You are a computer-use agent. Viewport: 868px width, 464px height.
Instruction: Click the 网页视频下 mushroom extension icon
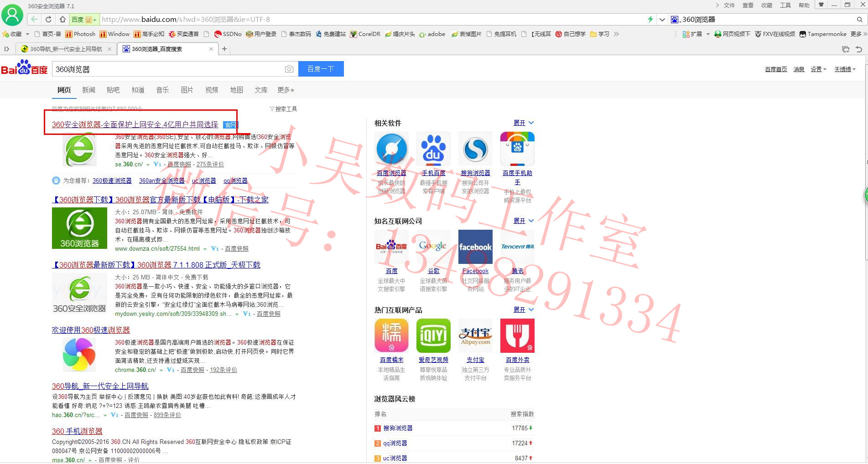pyautogui.click(x=717, y=34)
